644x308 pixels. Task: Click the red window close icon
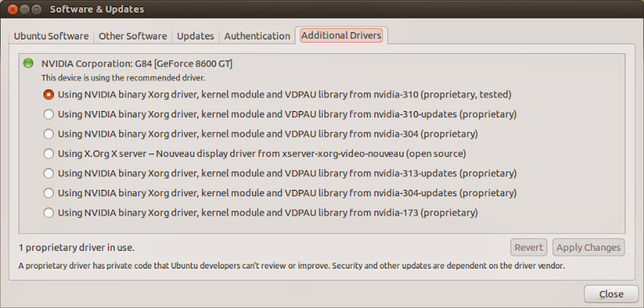pos(13,9)
